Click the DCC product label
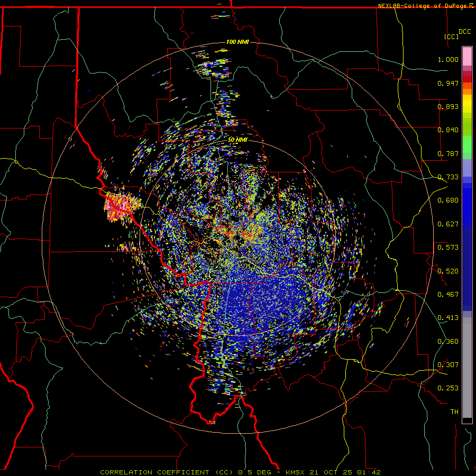Screen dimensions: 476x476 (x=464, y=32)
